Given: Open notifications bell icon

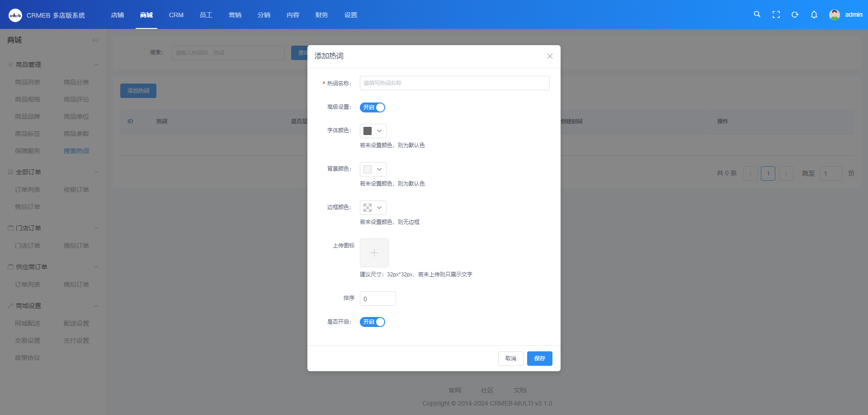Looking at the screenshot, I should (x=814, y=15).
